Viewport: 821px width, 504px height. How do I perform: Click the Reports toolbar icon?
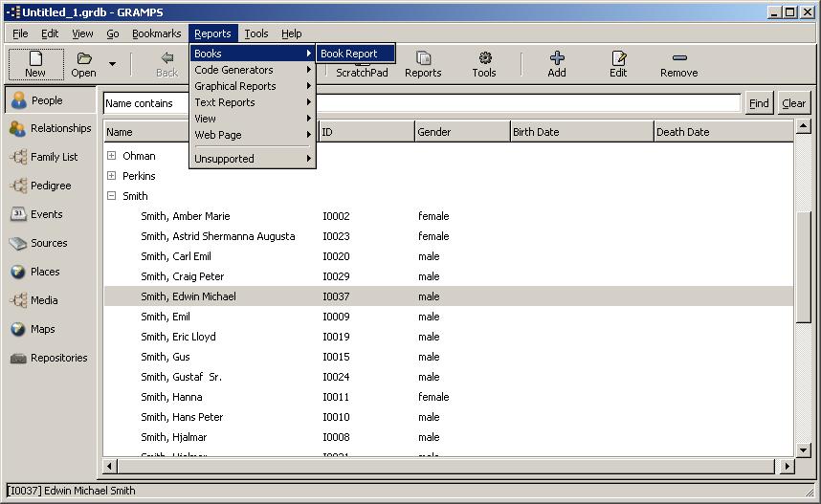tap(423, 64)
